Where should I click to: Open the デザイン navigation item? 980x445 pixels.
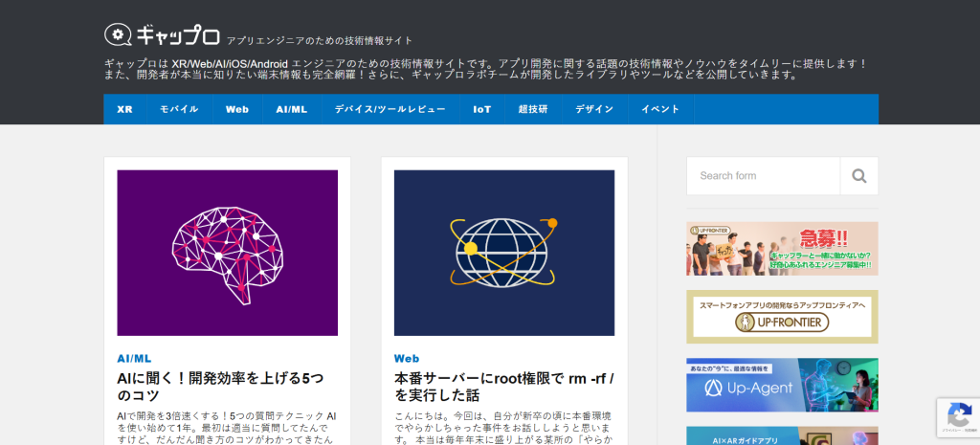coord(594,109)
